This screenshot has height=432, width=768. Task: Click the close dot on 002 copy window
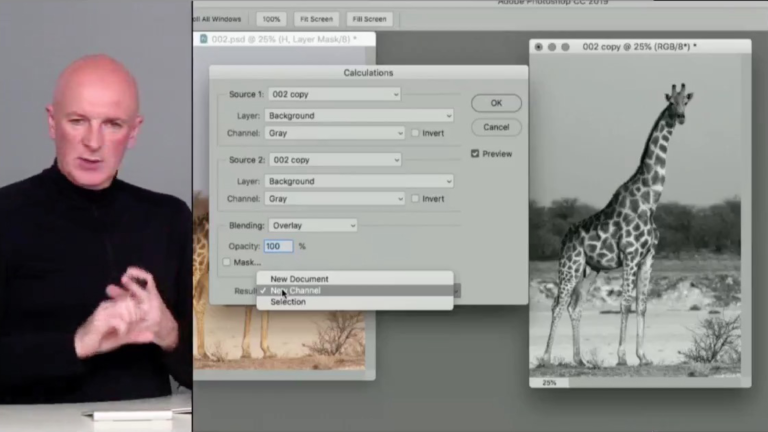(x=539, y=46)
